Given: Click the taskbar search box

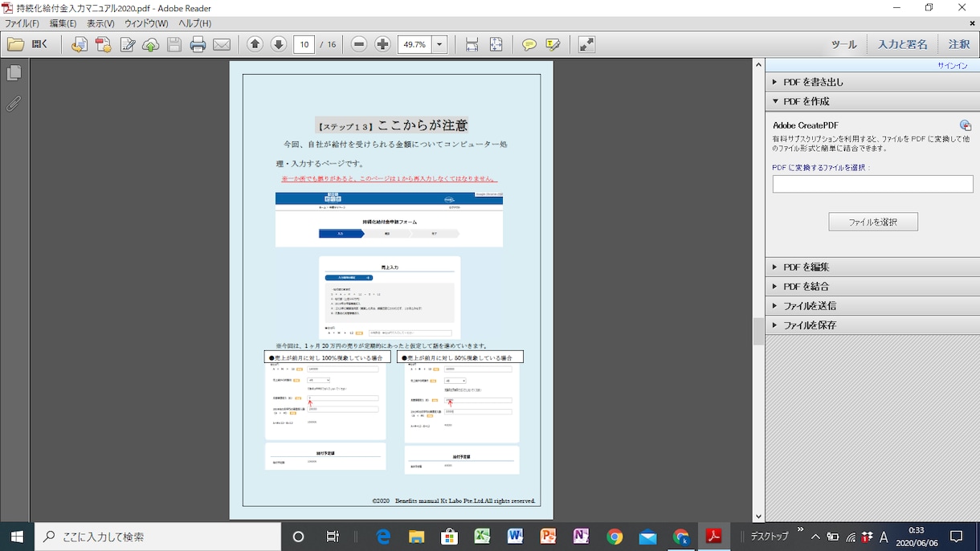Looking at the screenshot, I should click(157, 537).
